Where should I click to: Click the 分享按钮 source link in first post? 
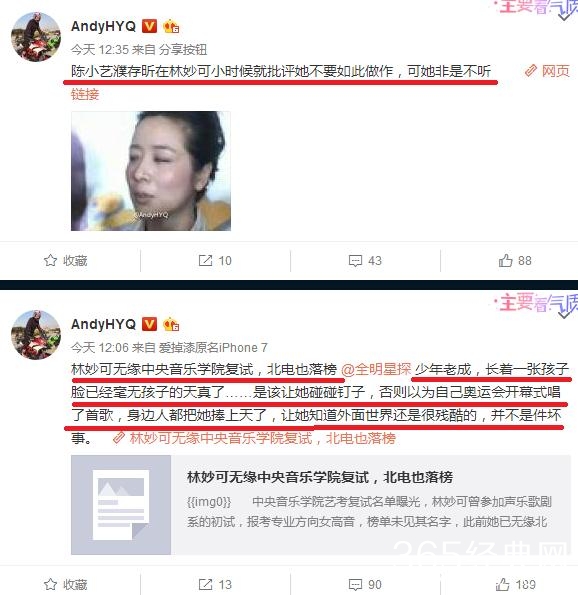[183, 49]
